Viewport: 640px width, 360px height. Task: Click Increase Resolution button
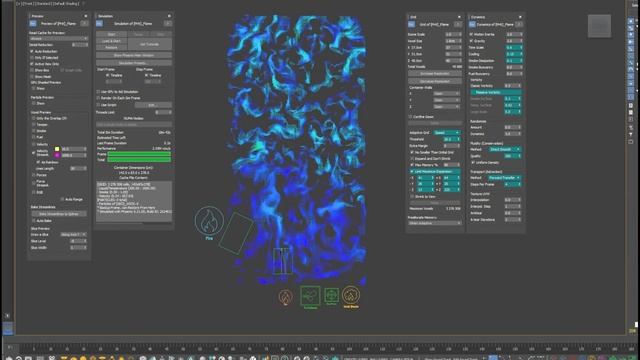[x=435, y=73]
